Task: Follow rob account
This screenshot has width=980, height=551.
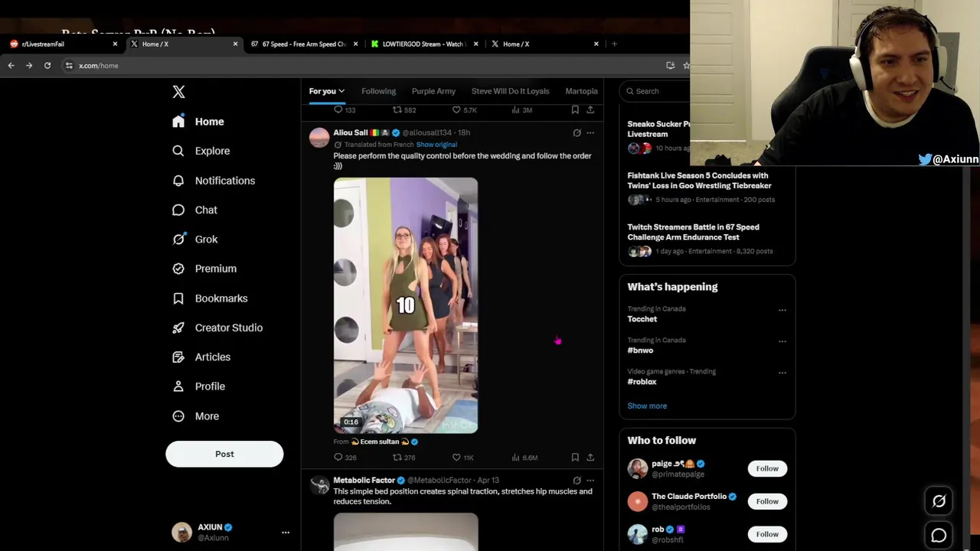Action: [x=767, y=534]
